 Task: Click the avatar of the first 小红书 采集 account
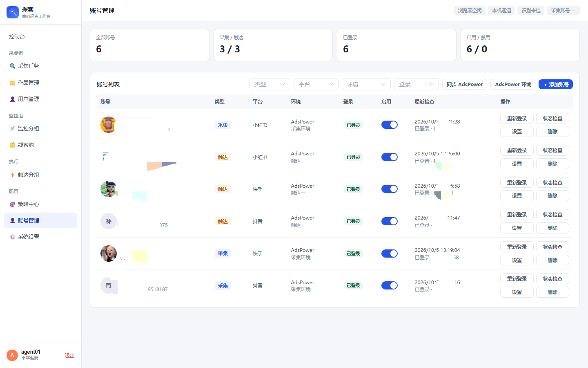click(109, 125)
